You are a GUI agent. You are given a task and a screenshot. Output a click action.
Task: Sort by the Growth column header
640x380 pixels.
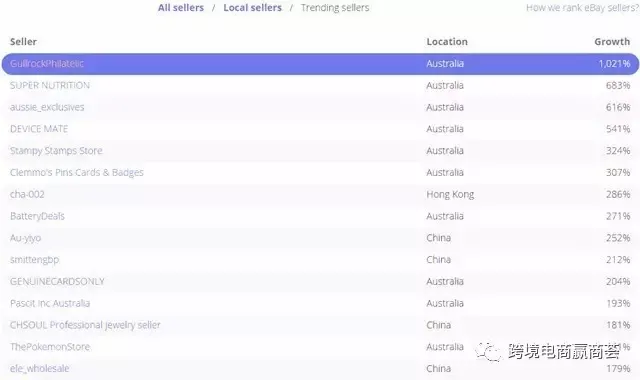tap(612, 42)
